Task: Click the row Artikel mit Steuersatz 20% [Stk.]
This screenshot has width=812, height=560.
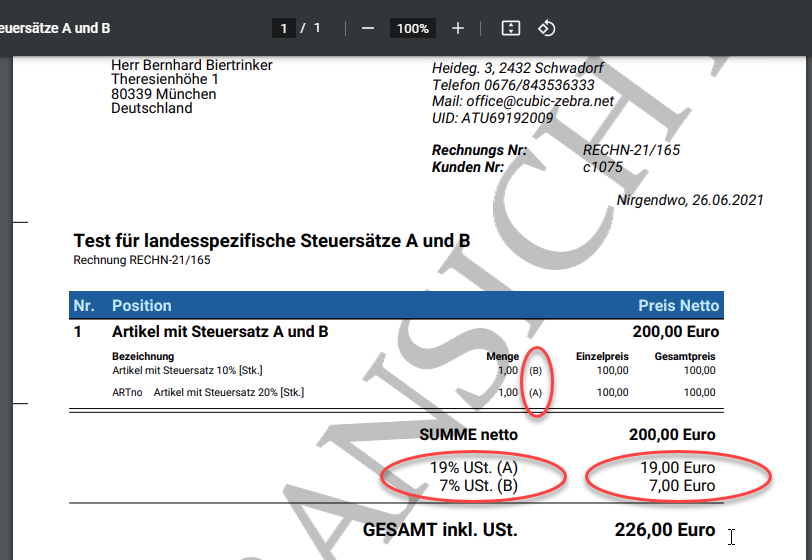Action: 229,393
